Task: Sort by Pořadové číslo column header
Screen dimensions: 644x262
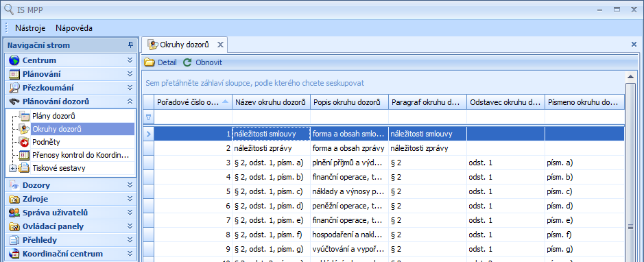Action: 193,102
